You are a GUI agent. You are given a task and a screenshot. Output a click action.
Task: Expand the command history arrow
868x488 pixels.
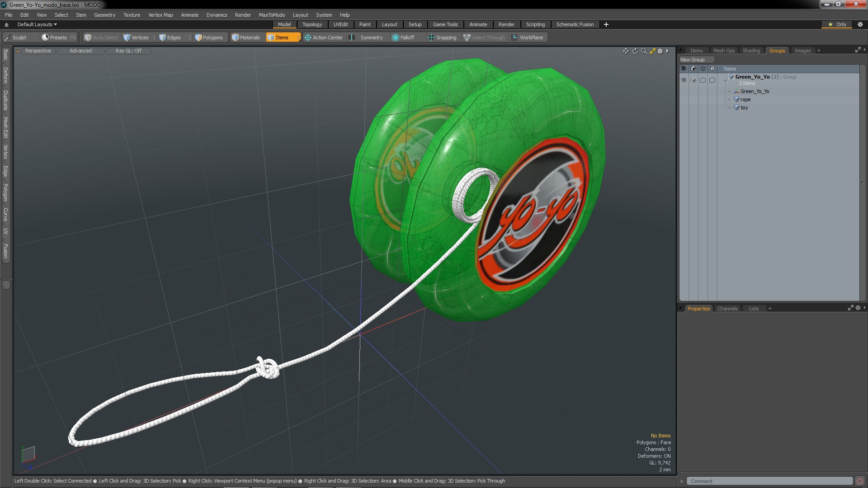click(682, 481)
